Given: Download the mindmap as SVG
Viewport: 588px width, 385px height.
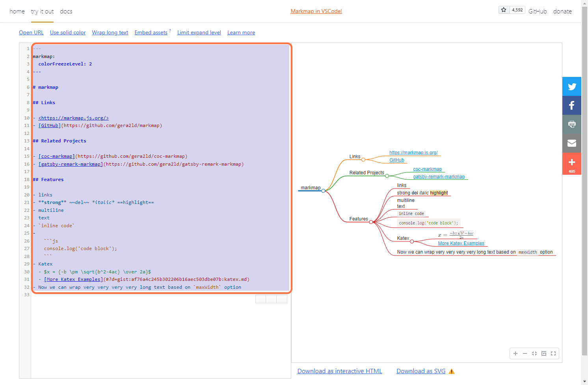Looking at the screenshot, I should (421, 371).
